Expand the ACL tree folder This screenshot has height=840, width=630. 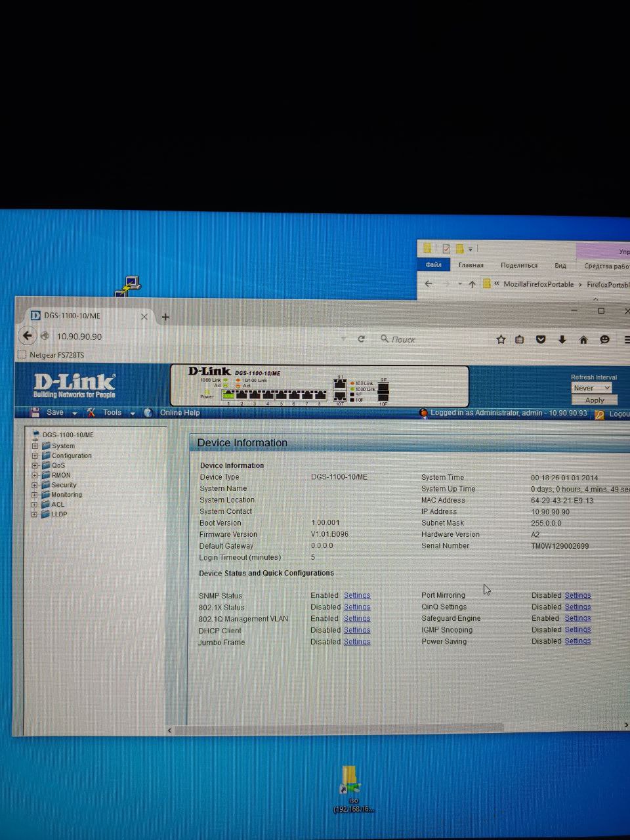coord(35,505)
